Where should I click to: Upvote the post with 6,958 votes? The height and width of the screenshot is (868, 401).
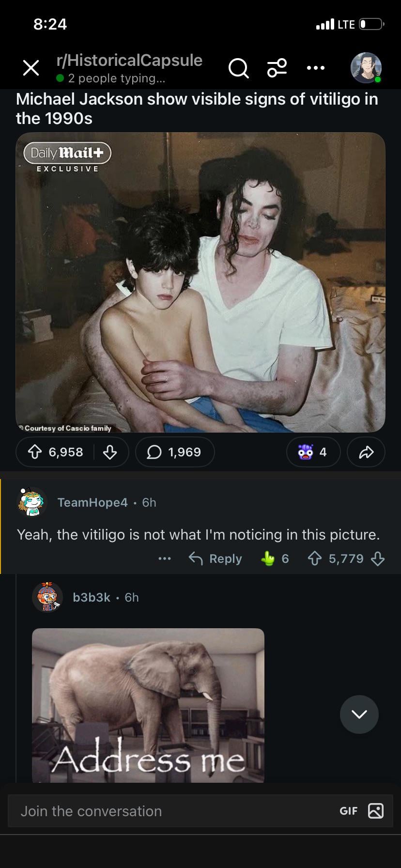point(34,452)
